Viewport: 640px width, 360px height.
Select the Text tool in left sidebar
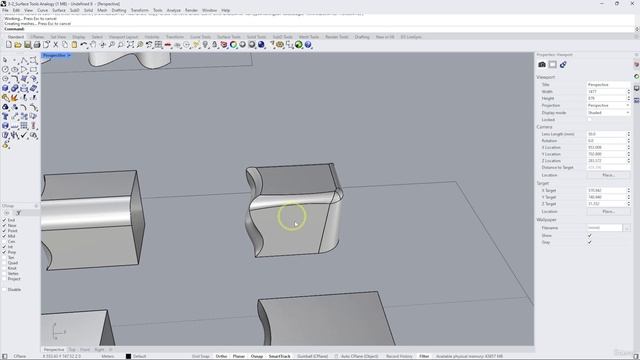[5, 116]
